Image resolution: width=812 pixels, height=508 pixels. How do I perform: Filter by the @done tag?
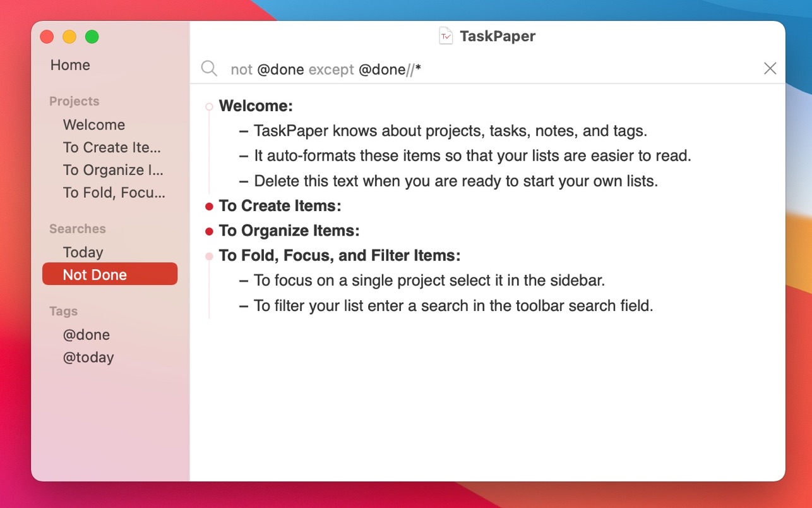[87, 334]
